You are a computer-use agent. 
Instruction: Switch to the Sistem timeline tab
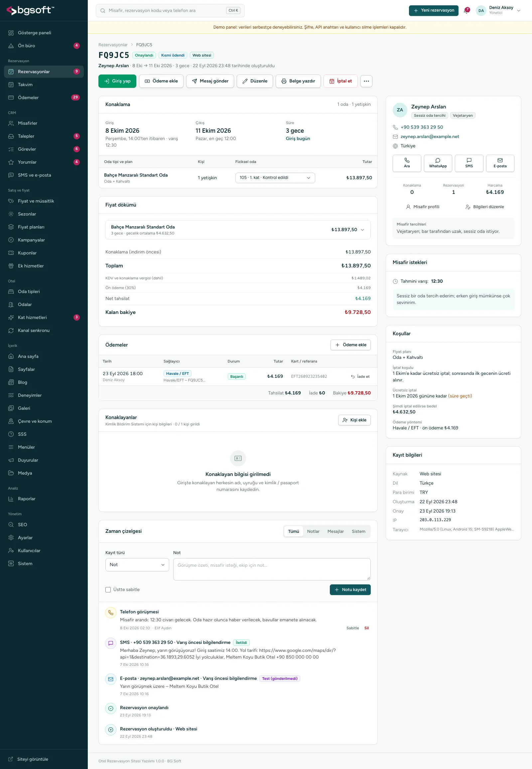358,531
